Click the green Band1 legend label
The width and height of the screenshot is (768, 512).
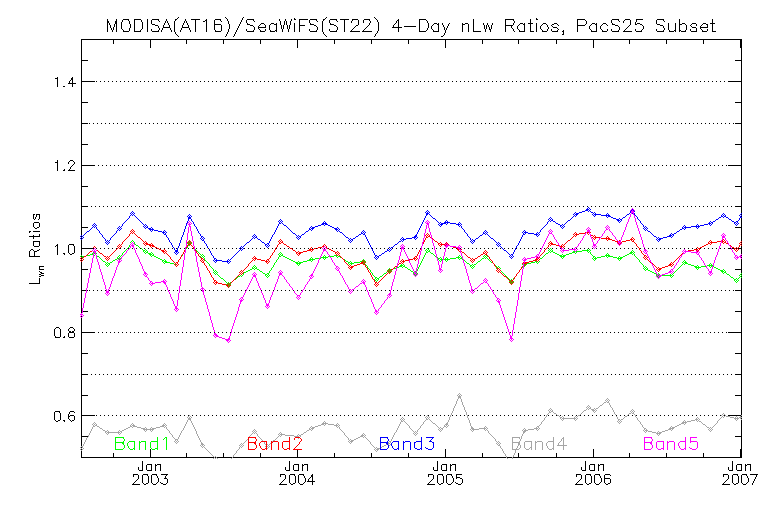[x=141, y=444]
